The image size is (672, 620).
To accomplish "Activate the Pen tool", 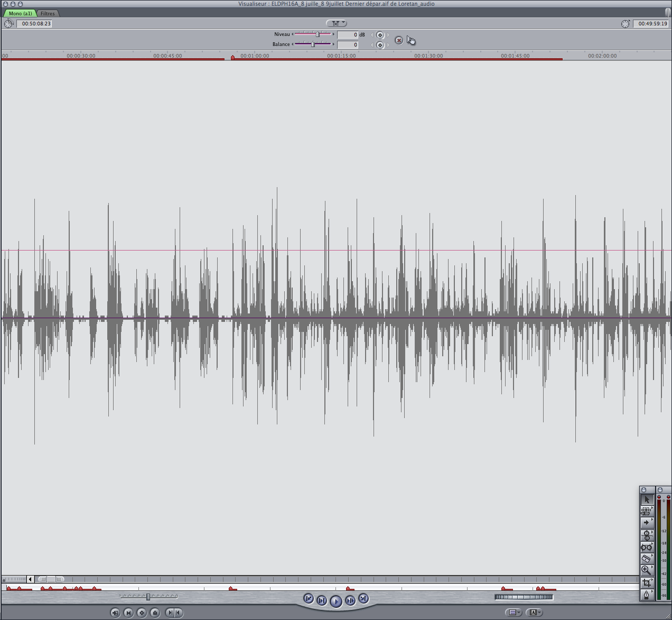I will [647, 595].
